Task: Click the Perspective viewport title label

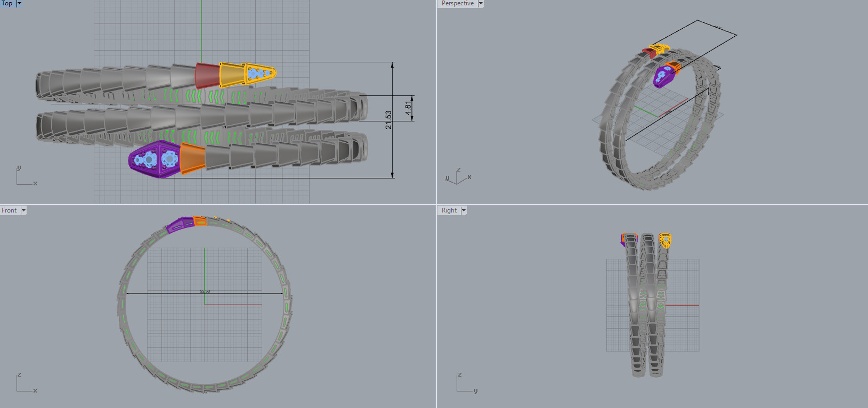Action: (457, 3)
